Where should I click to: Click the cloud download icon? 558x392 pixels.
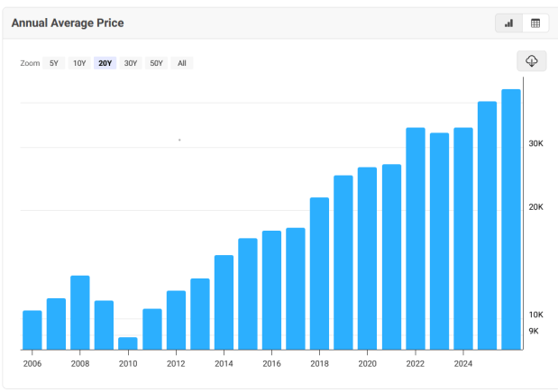tap(532, 61)
